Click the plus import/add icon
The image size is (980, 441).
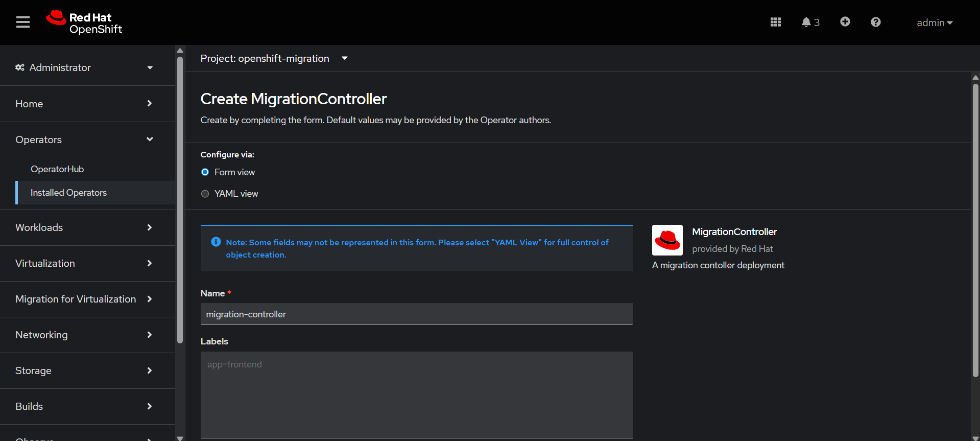click(x=845, y=21)
